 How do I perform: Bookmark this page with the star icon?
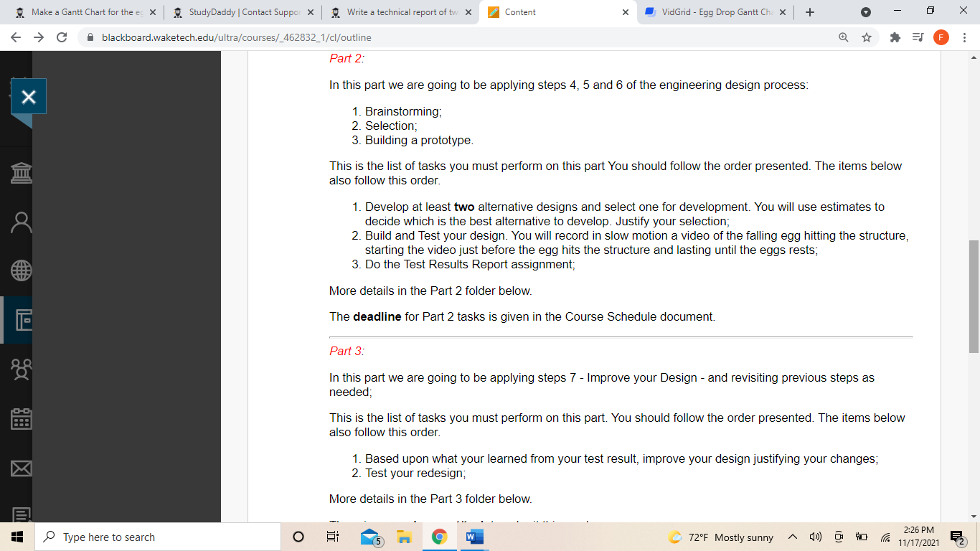pos(867,37)
